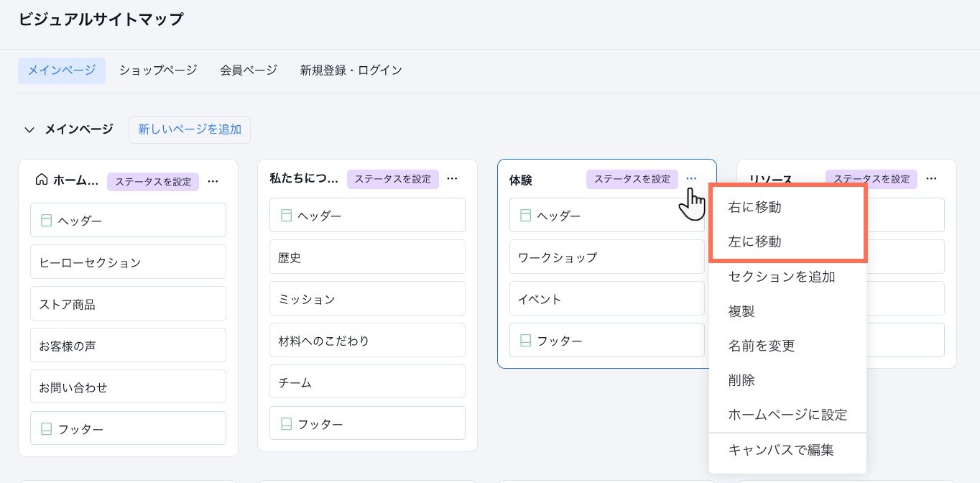The width and height of the screenshot is (980, 483).
Task: Click ステータスを設定 on the ホーム card
Action: [153, 182]
